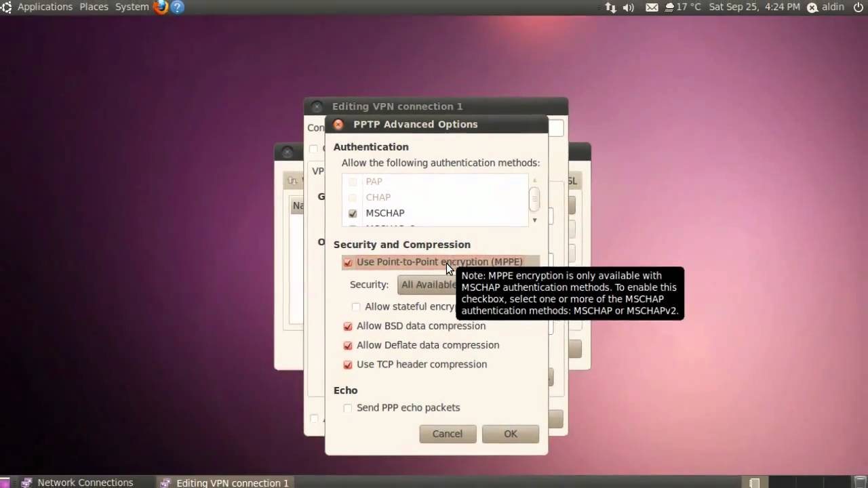Uncheck the MSCHAP authentication method

click(353, 213)
